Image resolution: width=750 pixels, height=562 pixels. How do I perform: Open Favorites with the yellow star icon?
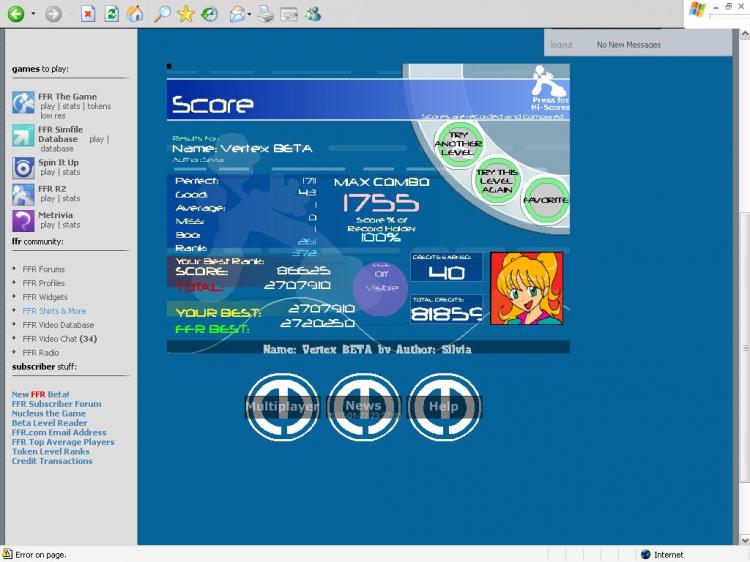pyautogui.click(x=186, y=14)
